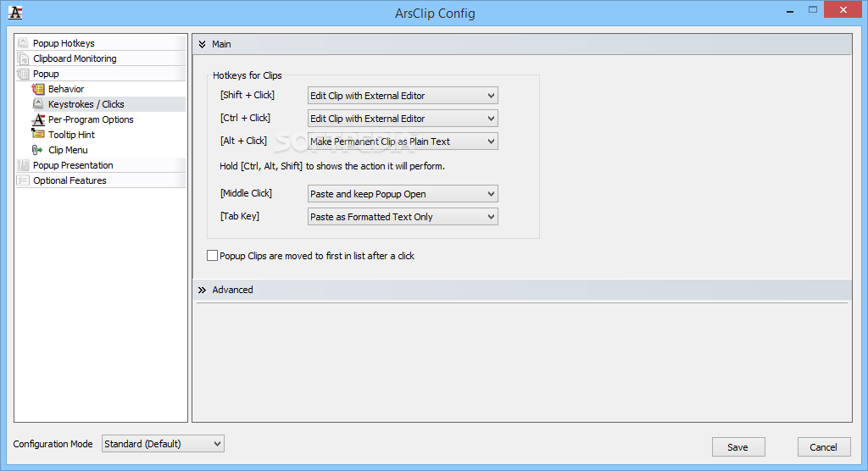The height and width of the screenshot is (471, 868).
Task: Click the [Shift + Click] label
Action: (247, 95)
